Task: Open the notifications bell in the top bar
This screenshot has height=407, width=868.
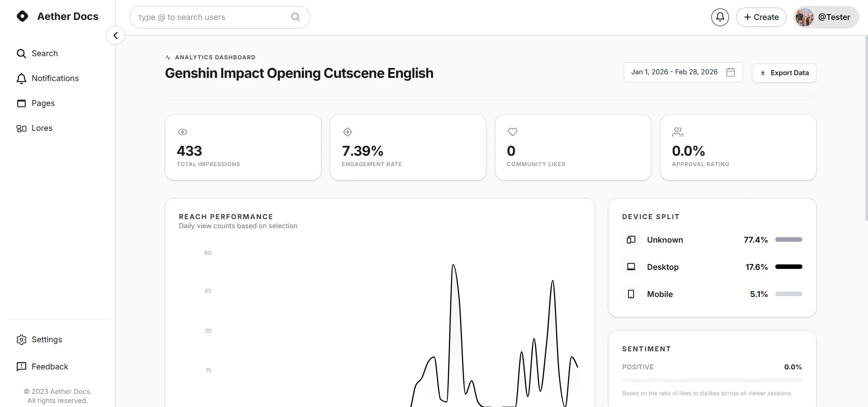Action: tap(720, 17)
